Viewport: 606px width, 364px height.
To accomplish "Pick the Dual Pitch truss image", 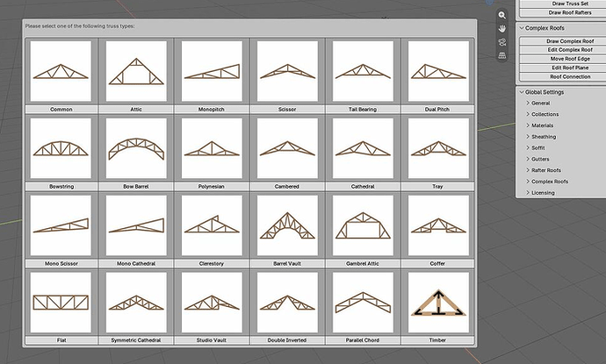I will [438, 71].
